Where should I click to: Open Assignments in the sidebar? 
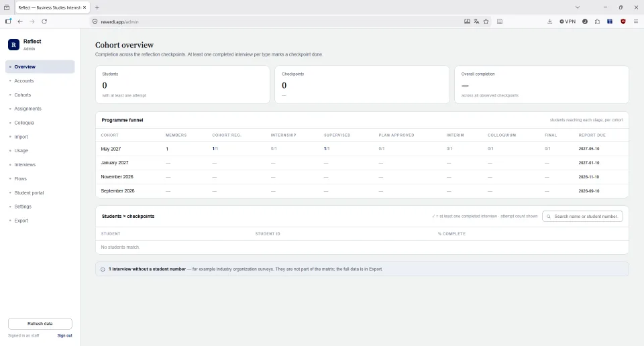tap(40, 109)
